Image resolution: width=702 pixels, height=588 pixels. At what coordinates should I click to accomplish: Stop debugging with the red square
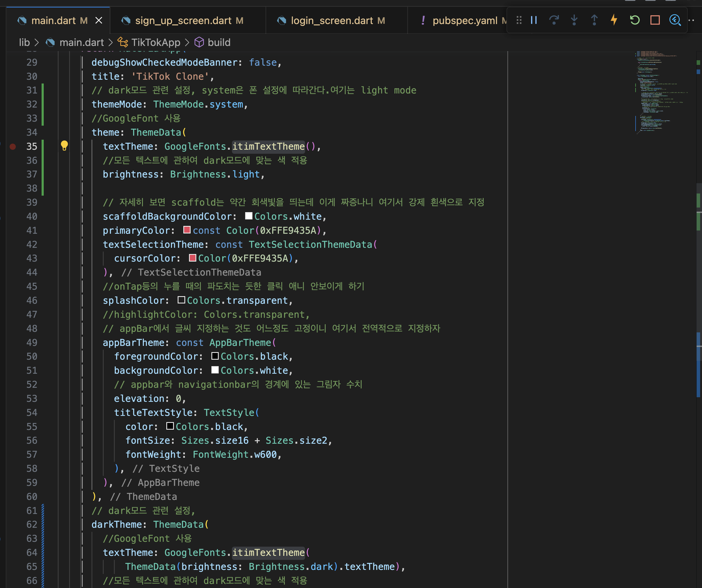tap(655, 21)
